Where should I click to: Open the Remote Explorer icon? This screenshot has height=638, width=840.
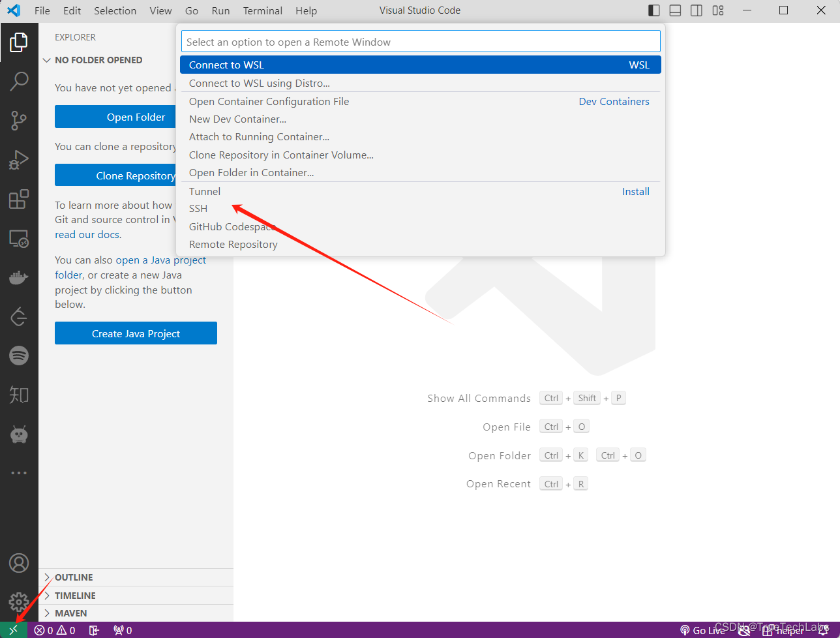(19, 238)
